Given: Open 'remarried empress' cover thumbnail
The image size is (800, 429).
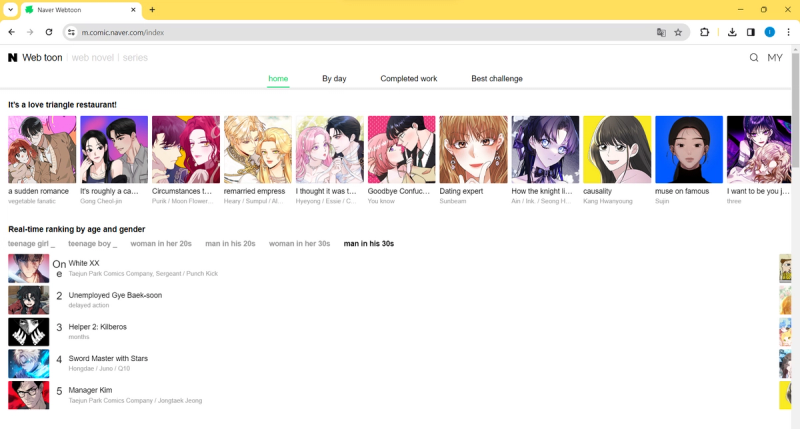Looking at the screenshot, I should [258, 149].
